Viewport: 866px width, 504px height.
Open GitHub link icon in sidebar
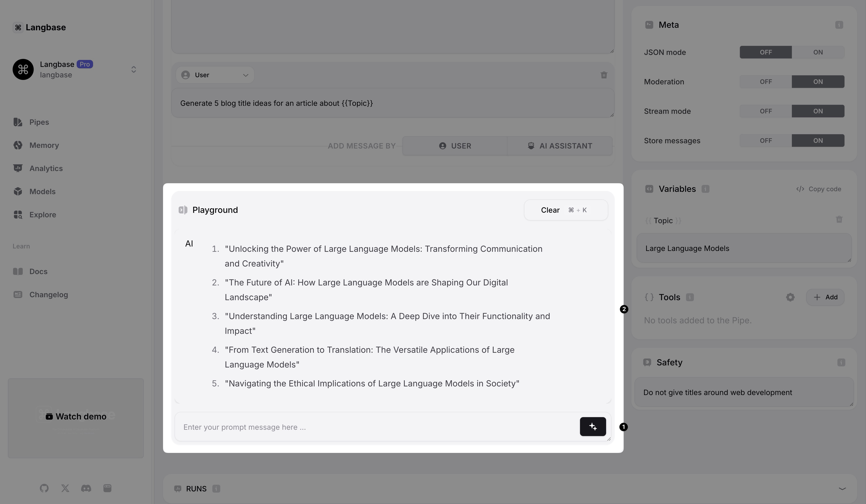[x=44, y=488]
